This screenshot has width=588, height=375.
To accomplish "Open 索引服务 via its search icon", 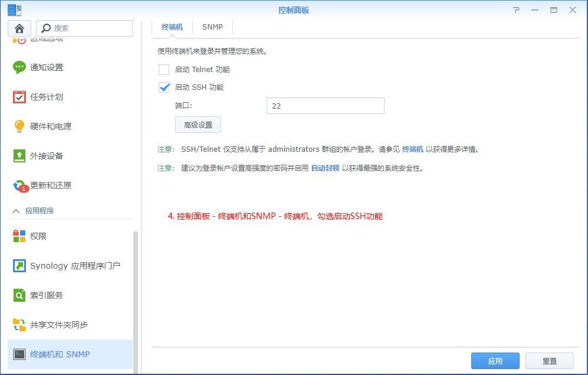I will [x=19, y=295].
